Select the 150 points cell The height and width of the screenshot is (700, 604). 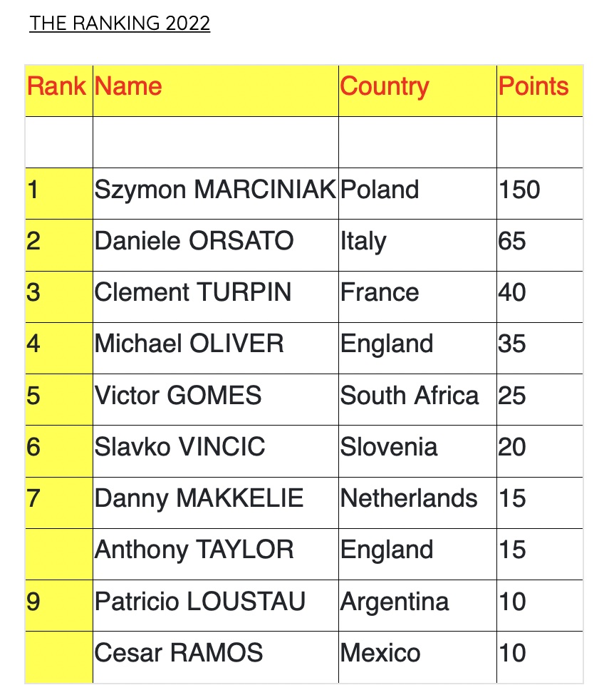(520, 190)
